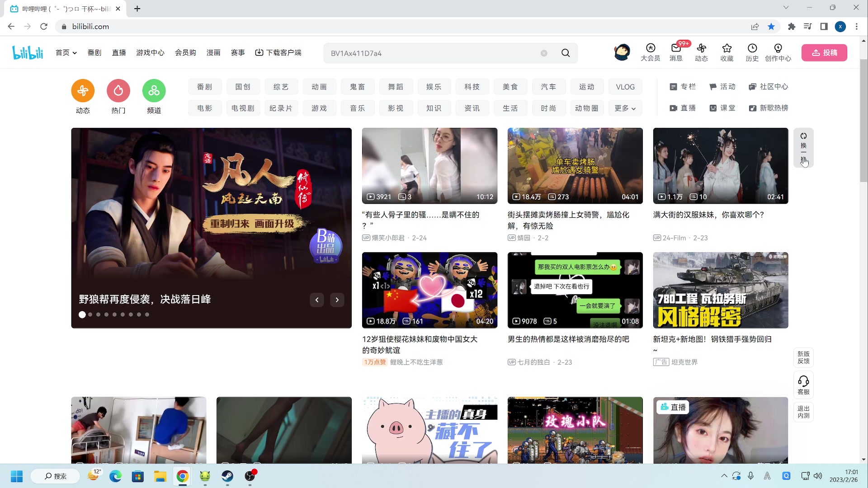
Task: Open the 热门 hot videos icon
Action: point(118,91)
